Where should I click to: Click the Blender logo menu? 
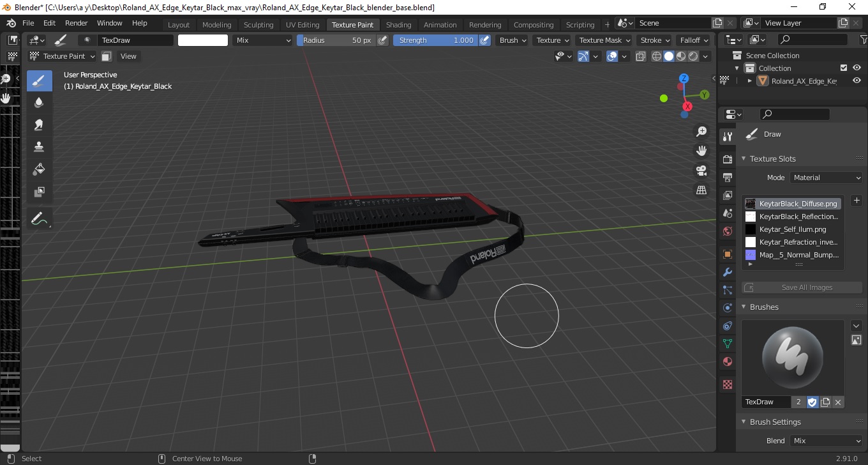11,23
